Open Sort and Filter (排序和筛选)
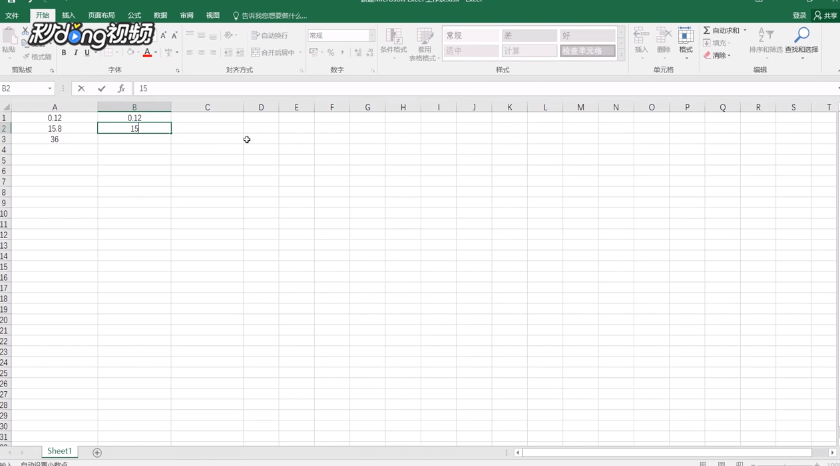Image resolution: width=840 pixels, height=466 pixels. [766, 41]
